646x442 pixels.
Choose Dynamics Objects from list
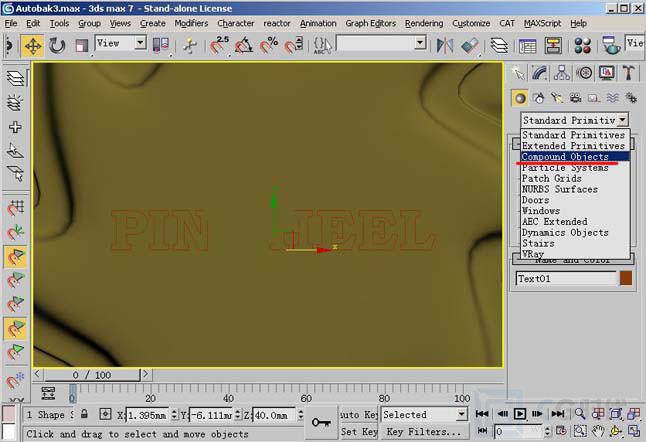tap(575, 232)
